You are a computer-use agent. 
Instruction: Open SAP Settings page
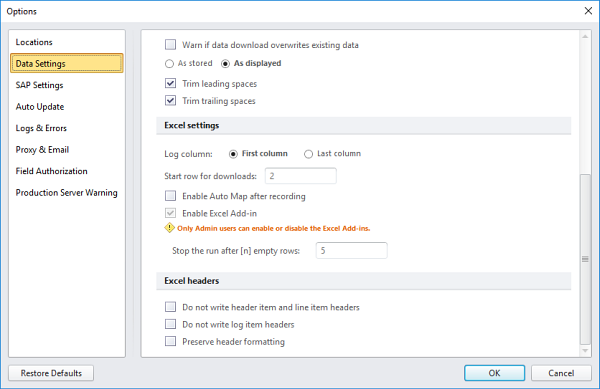point(39,85)
